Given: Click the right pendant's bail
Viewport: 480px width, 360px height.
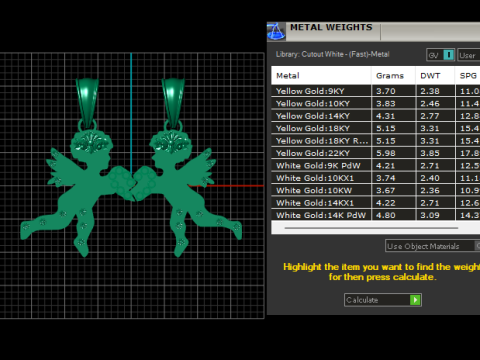Looking at the screenshot, I should 173,102.
